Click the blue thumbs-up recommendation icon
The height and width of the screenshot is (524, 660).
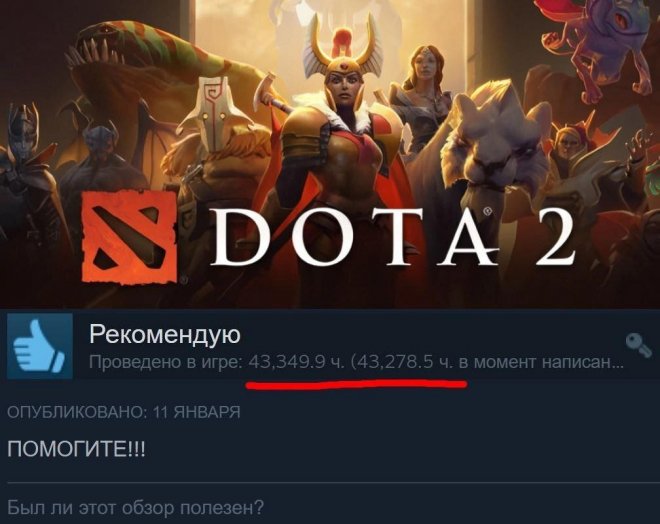click(40, 346)
